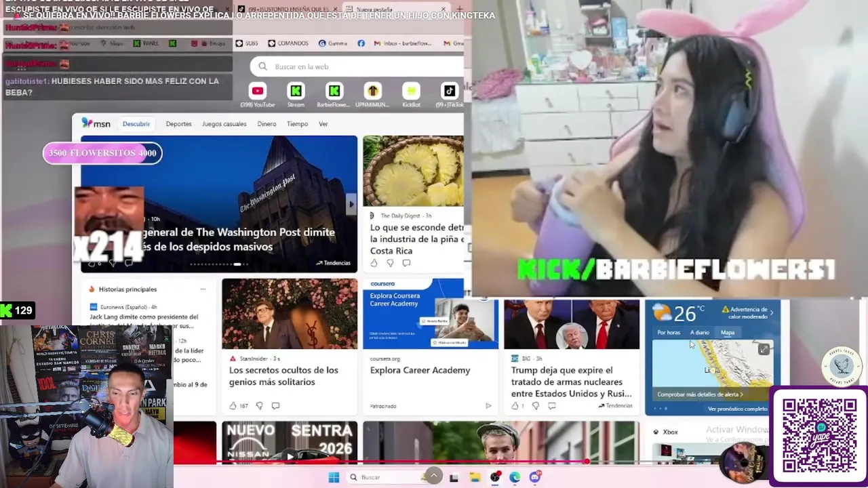Expand the Coursera ad options arrow
This screenshot has width=868, height=488.
[x=488, y=406]
